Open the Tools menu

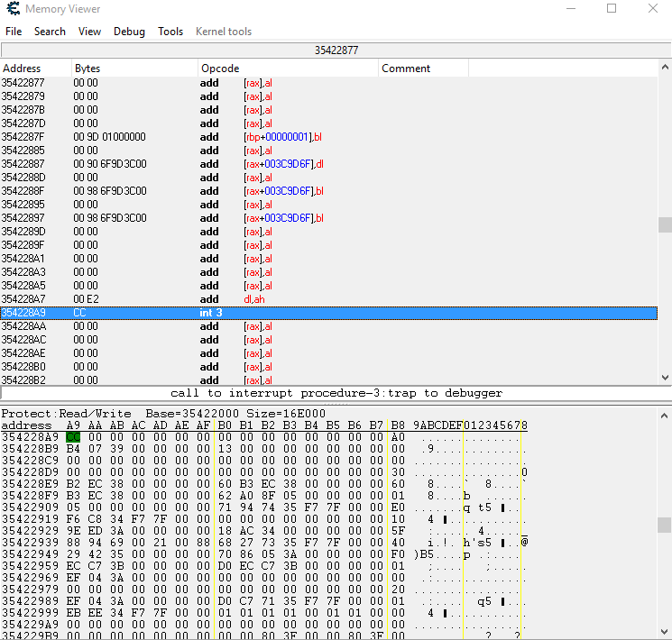coord(170,32)
